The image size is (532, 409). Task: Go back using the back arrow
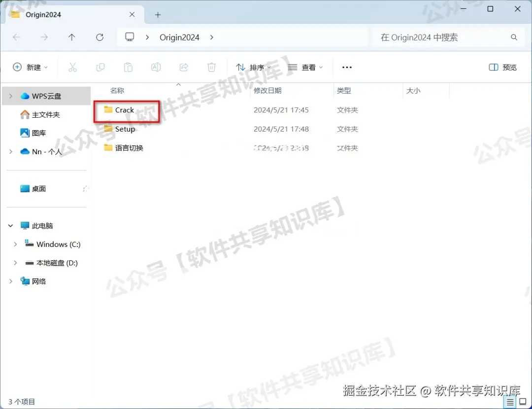16,37
